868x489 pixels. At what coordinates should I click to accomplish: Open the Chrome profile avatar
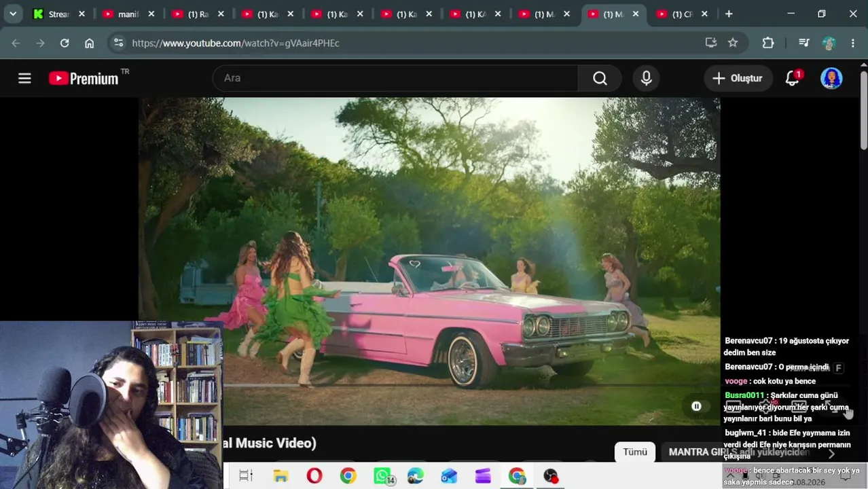coord(829,43)
